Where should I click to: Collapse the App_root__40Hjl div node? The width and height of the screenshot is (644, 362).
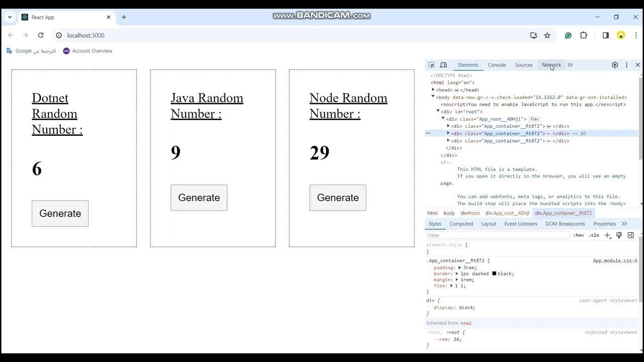pyautogui.click(x=443, y=119)
